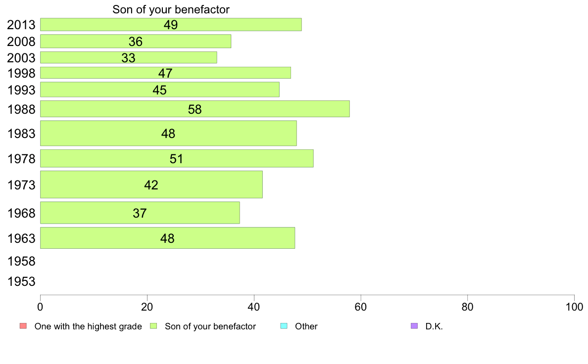The height and width of the screenshot is (364, 588).
Task: Click the cyan 'Other' legend swatch
Action: coord(284,326)
